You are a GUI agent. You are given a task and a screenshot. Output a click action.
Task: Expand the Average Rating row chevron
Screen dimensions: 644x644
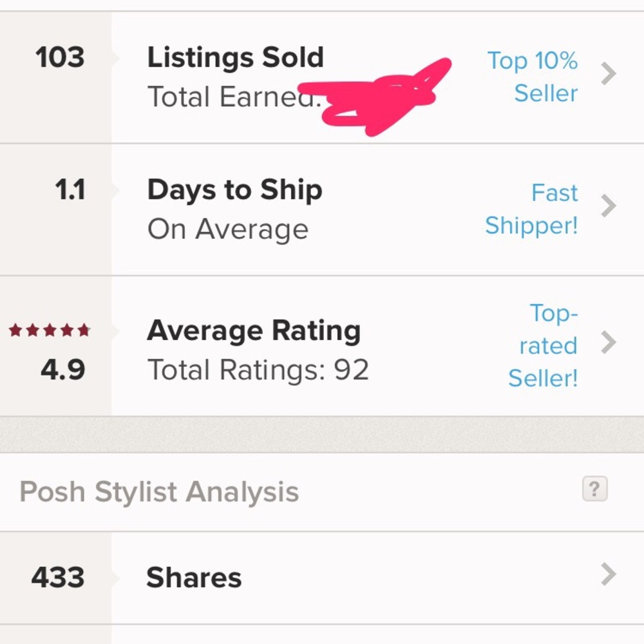tap(608, 343)
